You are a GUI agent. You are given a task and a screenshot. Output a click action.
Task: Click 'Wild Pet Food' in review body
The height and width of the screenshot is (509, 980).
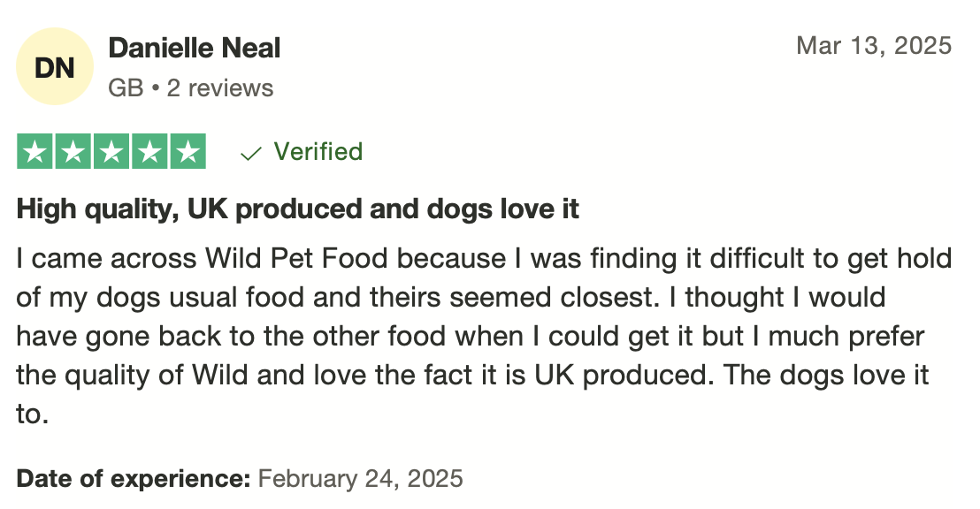tap(297, 258)
